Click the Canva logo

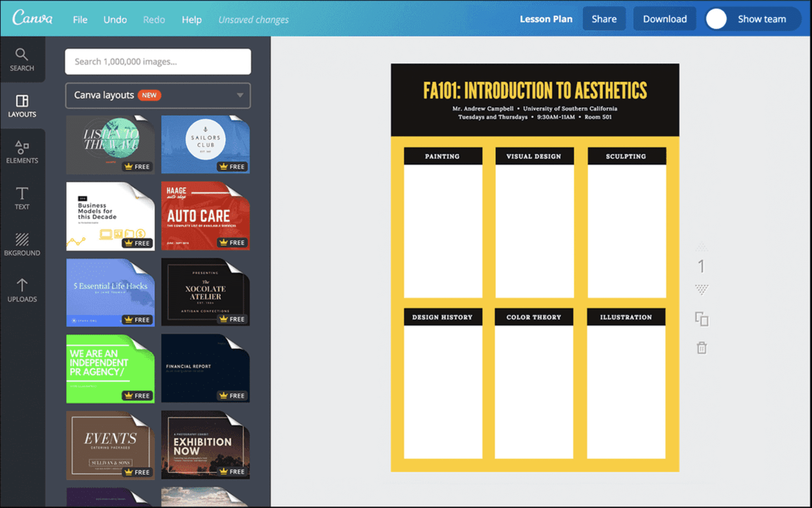point(33,19)
